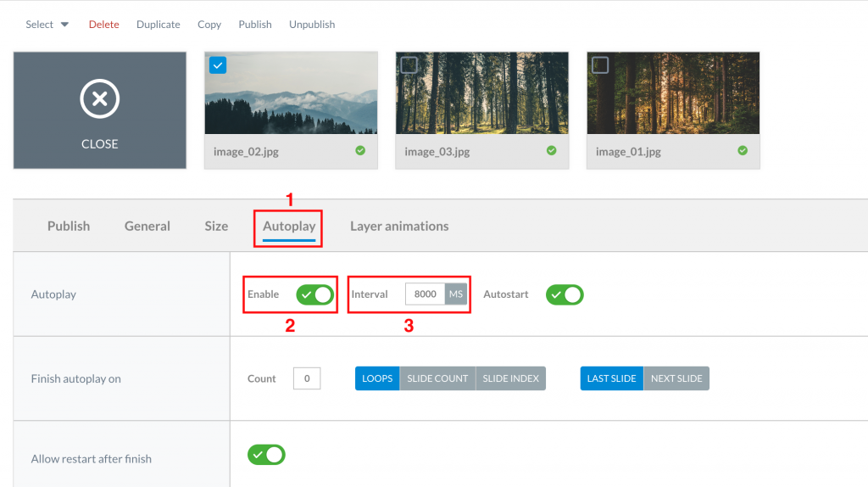Click green published checkmark on image_01.jpg

pyautogui.click(x=743, y=151)
